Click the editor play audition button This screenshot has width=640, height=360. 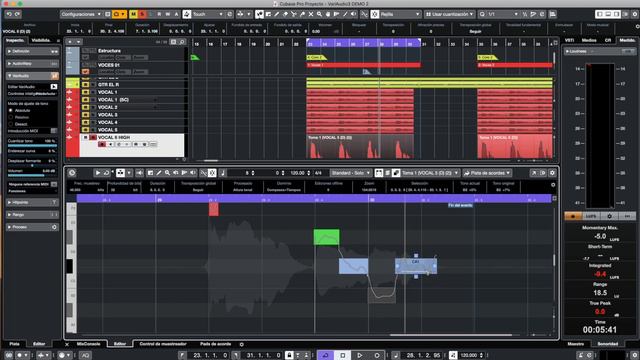98,173
